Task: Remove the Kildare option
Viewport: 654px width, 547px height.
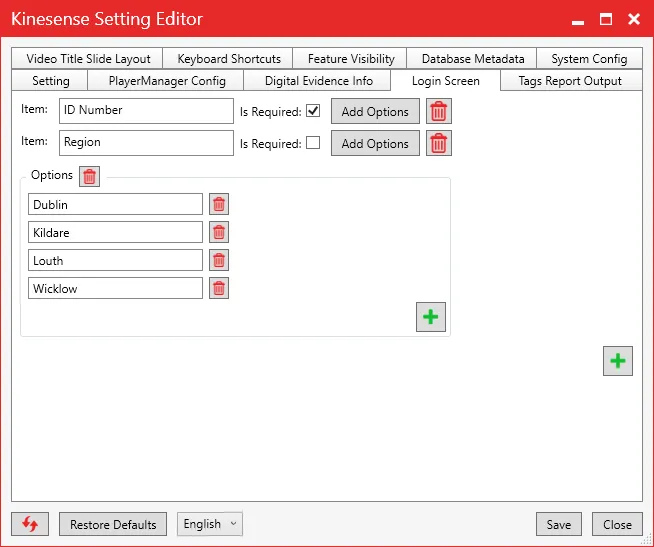Action: click(x=219, y=232)
